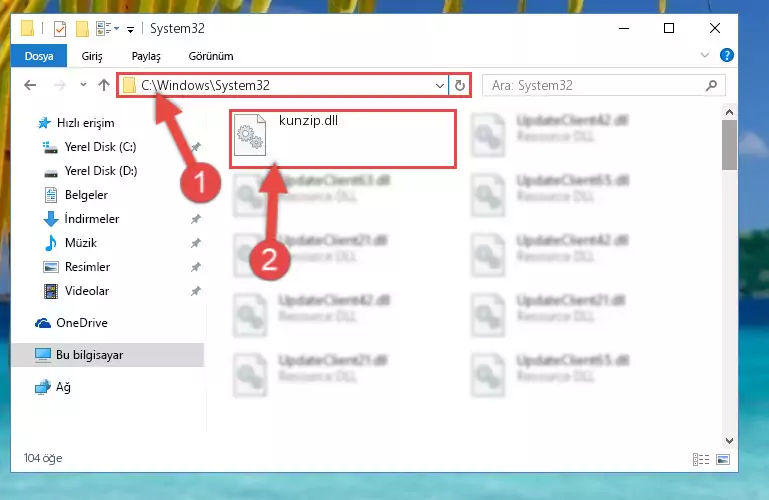Click the folder system icon in the title bar
This screenshot has width=769, height=500.
(x=27, y=28)
